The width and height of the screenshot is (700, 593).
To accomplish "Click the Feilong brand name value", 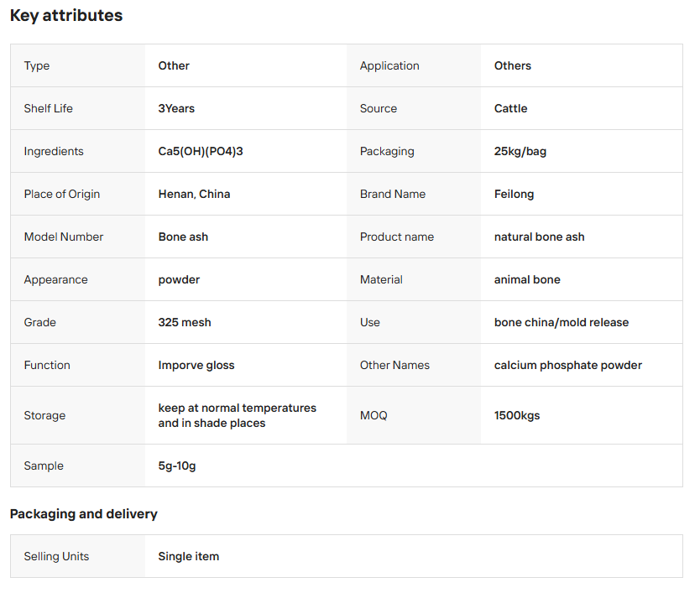I will 514,194.
